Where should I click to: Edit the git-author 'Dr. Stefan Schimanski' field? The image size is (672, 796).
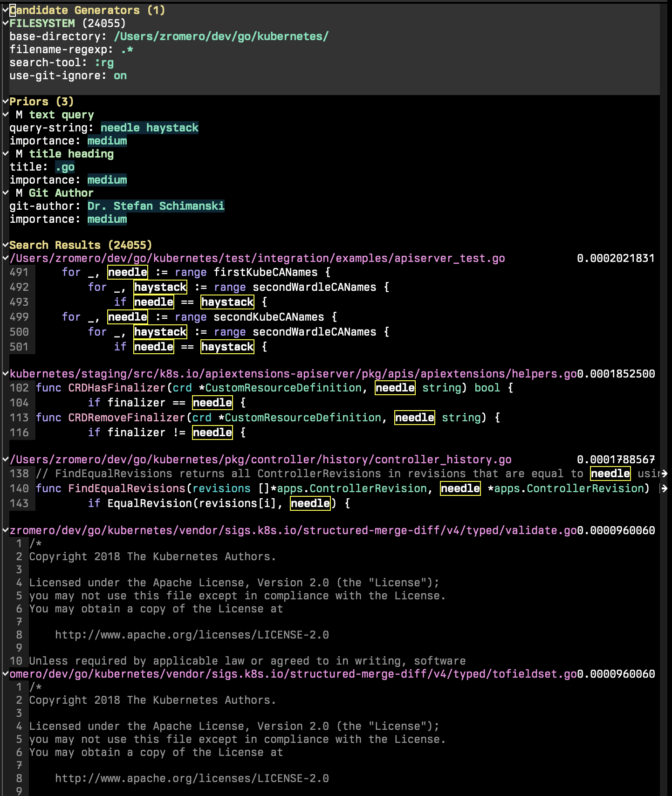click(156, 206)
